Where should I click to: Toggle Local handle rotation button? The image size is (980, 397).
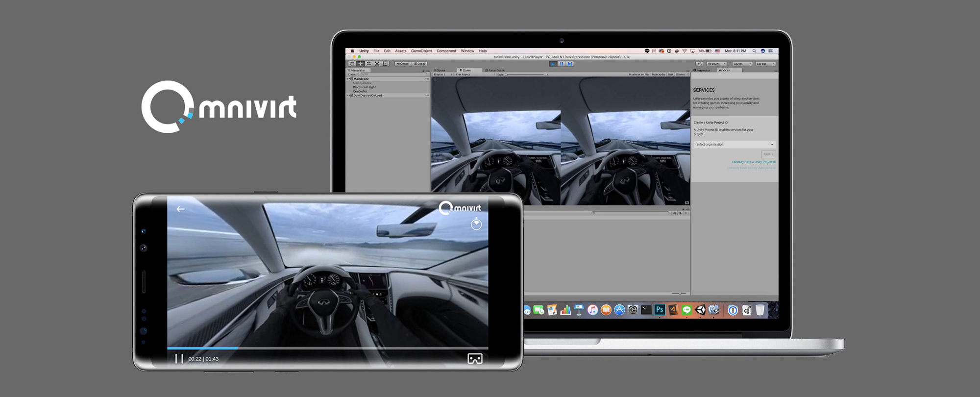pyautogui.click(x=419, y=64)
